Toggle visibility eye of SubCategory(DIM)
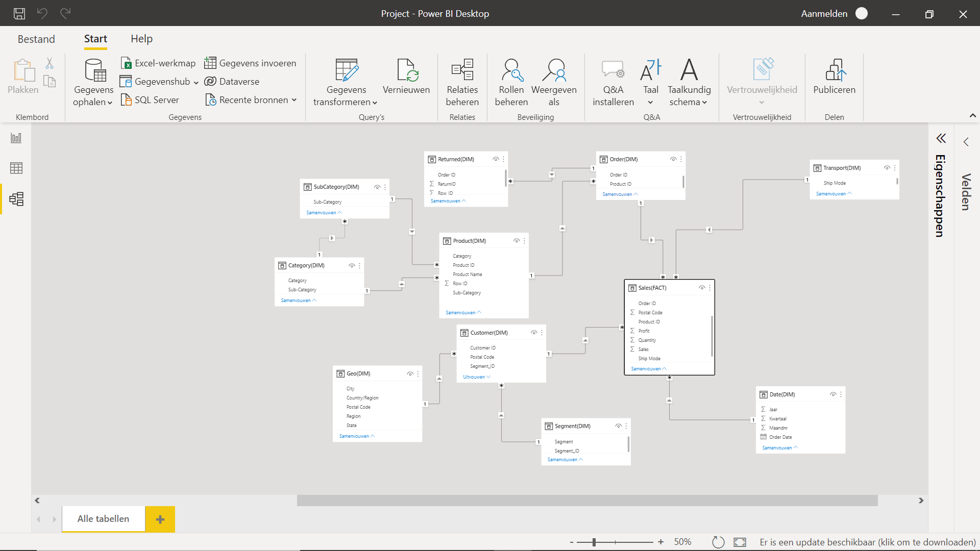Viewport: 980px width, 551px height. point(377,187)
